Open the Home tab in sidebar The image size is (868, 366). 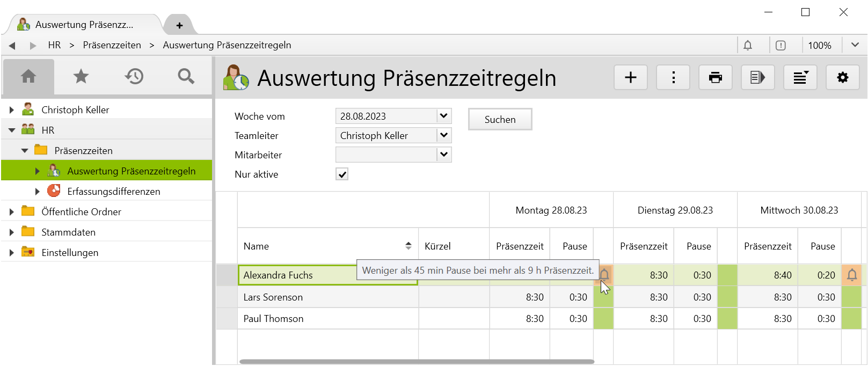[28, 77]
